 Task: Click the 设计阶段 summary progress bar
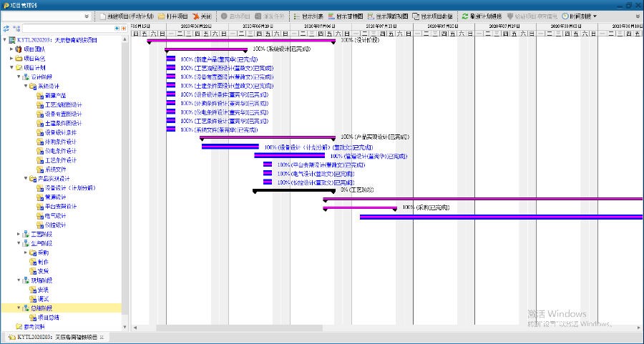coord(242,41)
